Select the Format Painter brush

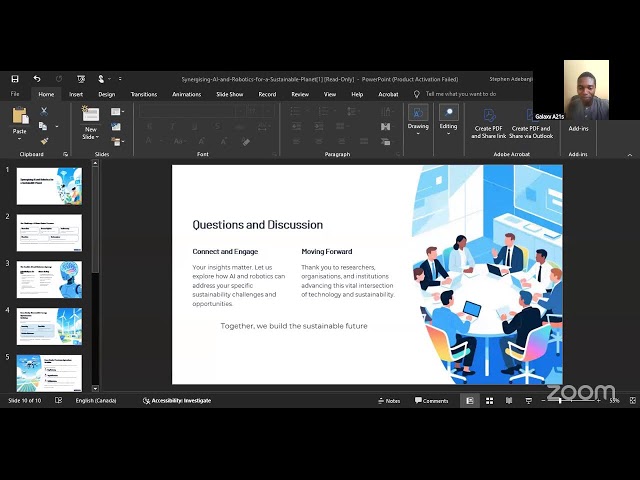click(x=44, y=141)
